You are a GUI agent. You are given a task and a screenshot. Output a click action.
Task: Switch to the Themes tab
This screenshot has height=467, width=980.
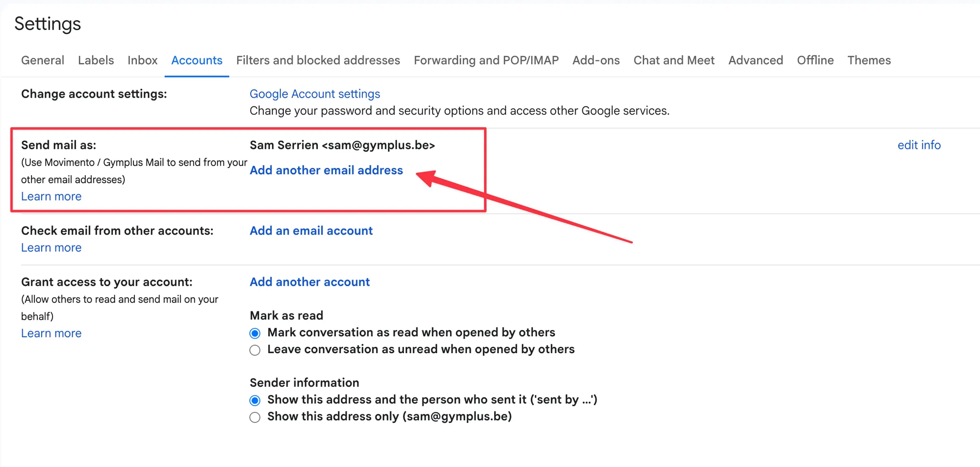[869, 60]
